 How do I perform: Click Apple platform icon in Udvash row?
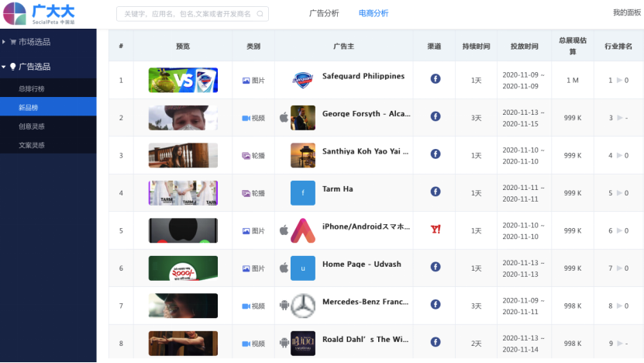pyautogui.click(x=284, y=268)
